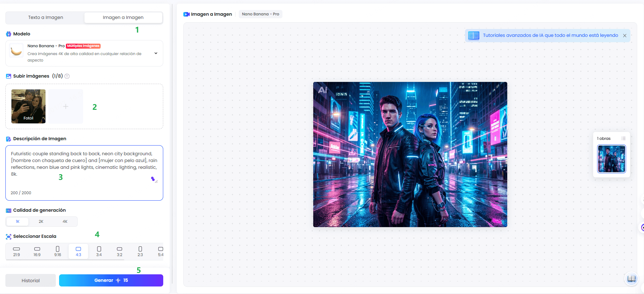Click the Calidad de generación section icon
This screenshot has width=644, height=294.
pos(9,210)
